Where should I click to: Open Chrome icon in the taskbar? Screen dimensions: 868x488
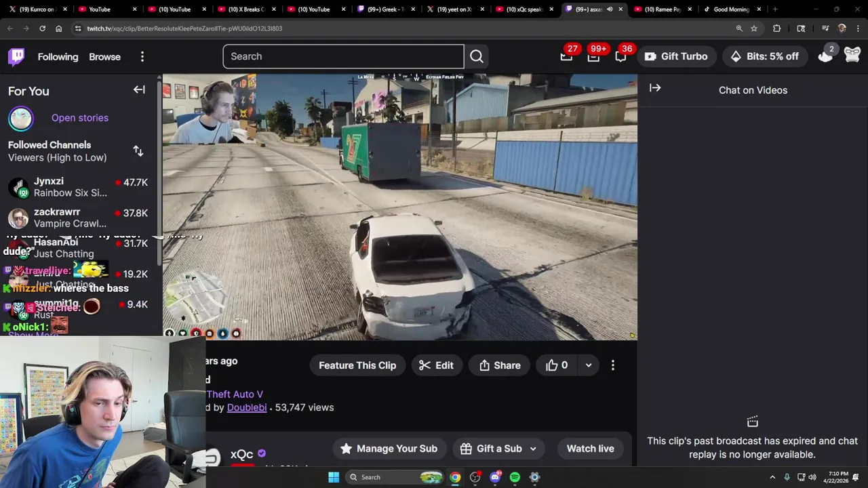pyautogui.click(x=455, y=477)
